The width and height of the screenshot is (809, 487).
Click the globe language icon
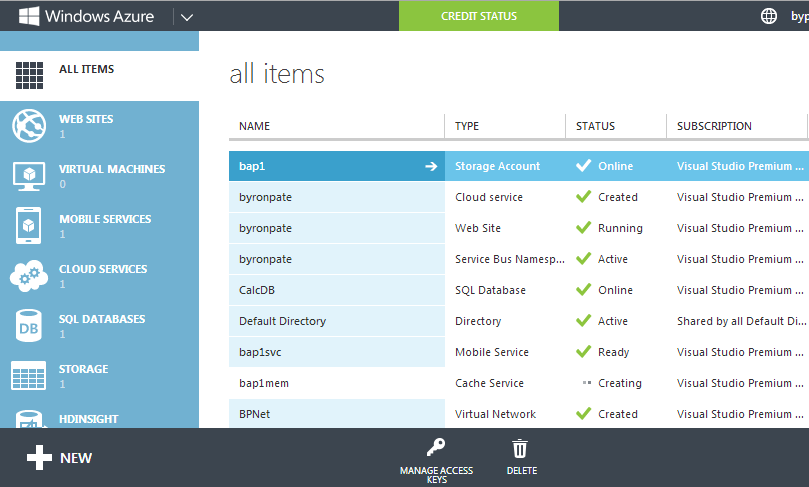(x=769, y=16)
